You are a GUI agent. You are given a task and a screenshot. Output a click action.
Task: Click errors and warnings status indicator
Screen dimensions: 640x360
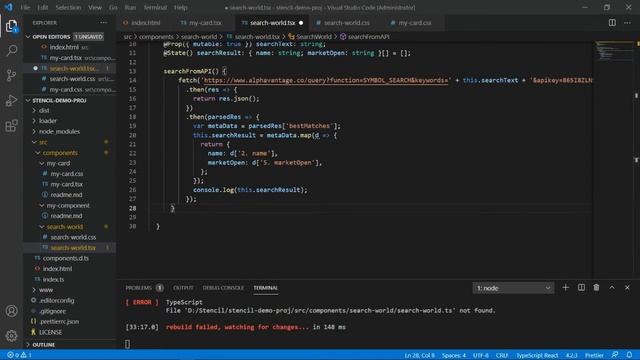pos(19,355)
